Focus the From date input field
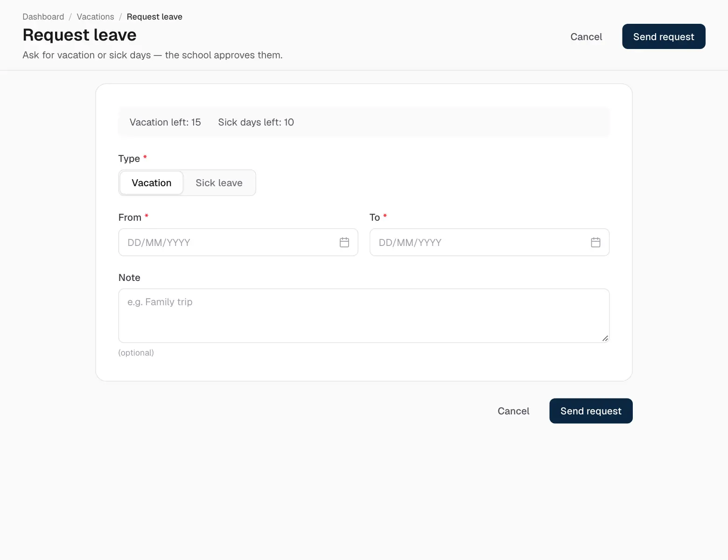Viewport: 728px width, 560px height. pos(238,242)
